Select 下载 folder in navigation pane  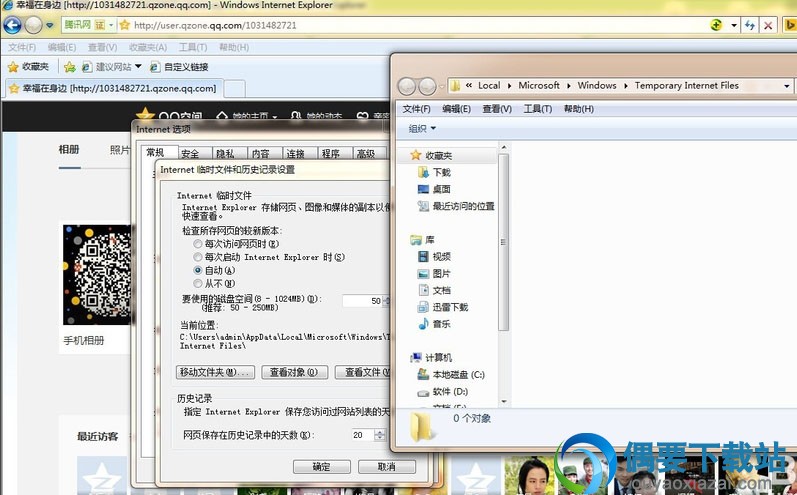pyautogui.click(x=435, y=172)
